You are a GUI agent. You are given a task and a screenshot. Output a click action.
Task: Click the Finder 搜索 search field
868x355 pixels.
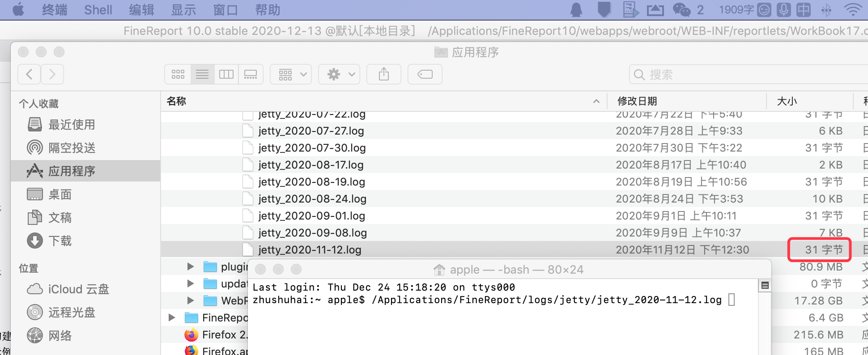tap(749, 74)
